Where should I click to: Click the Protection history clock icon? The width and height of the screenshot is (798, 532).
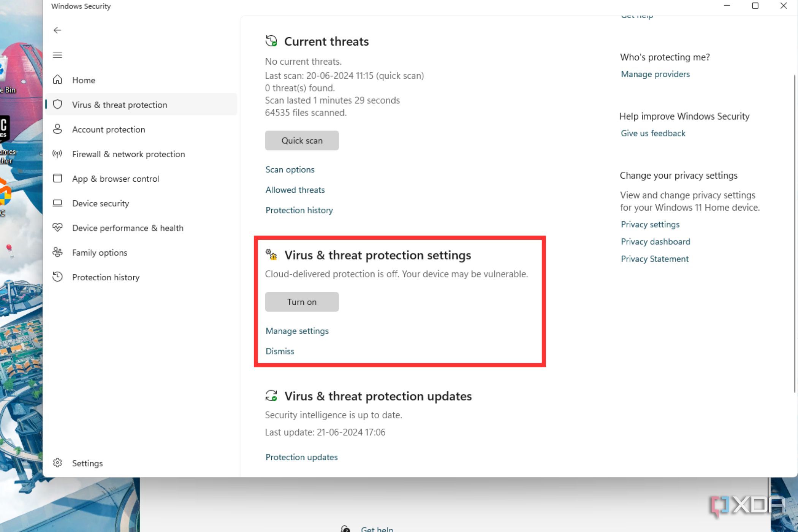[x=57, y=277]
